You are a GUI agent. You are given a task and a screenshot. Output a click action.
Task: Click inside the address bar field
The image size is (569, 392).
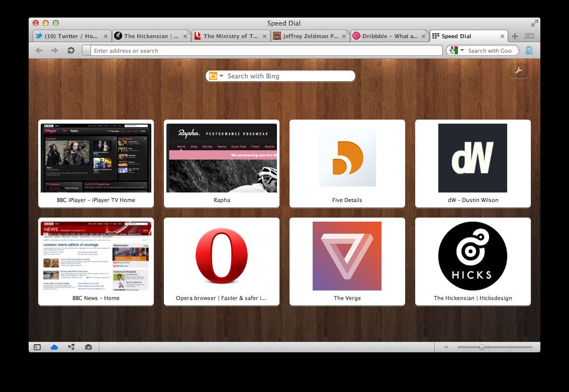pyautogui.click(x=251, y=50)
